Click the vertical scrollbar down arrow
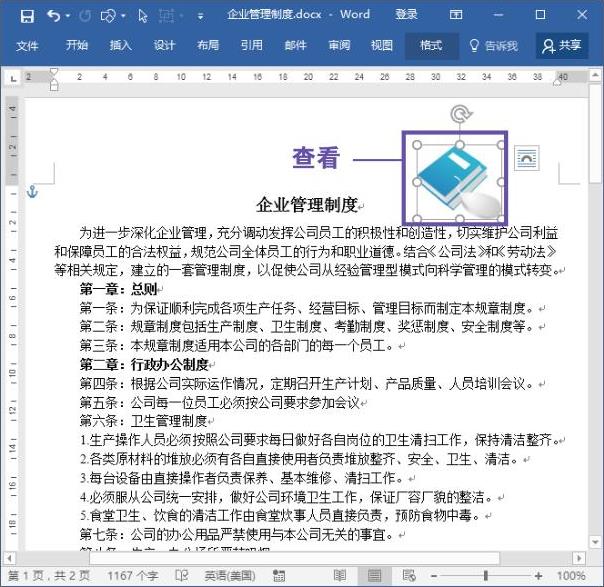Viewport: 604px width, 587px height. click(595, 542)
